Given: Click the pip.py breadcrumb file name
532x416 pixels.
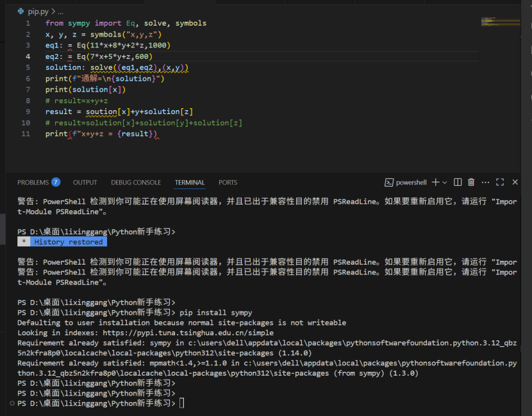Looking at the screenshot, I should pos(38,12).
